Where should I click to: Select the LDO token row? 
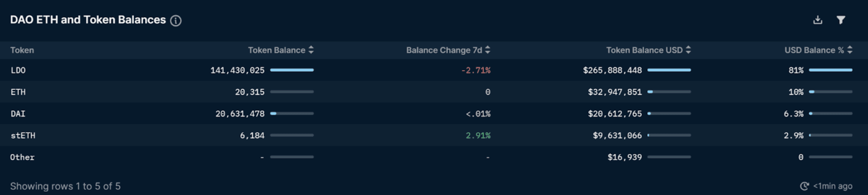tap(18, 70)
